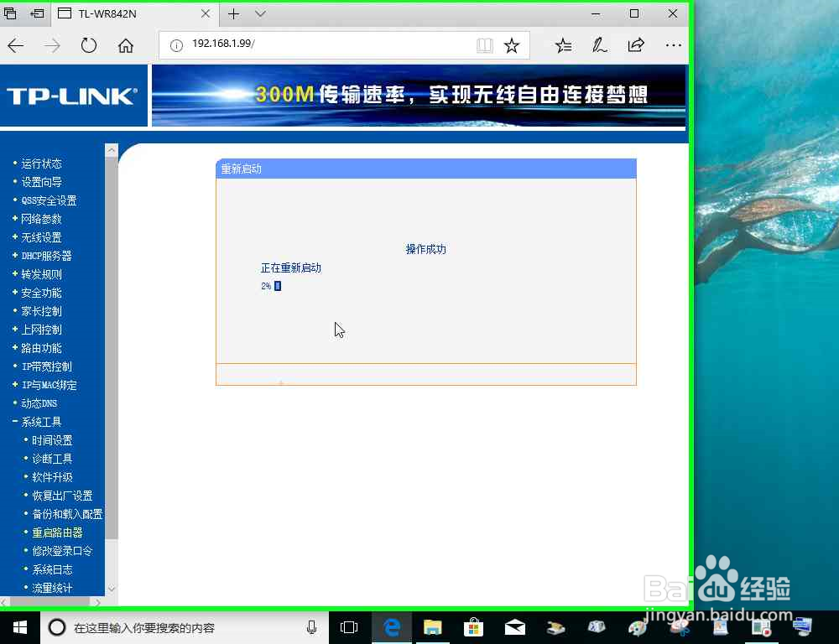Click the 2% reboot progress bar
Screen dimensions: 839x644
278,286
